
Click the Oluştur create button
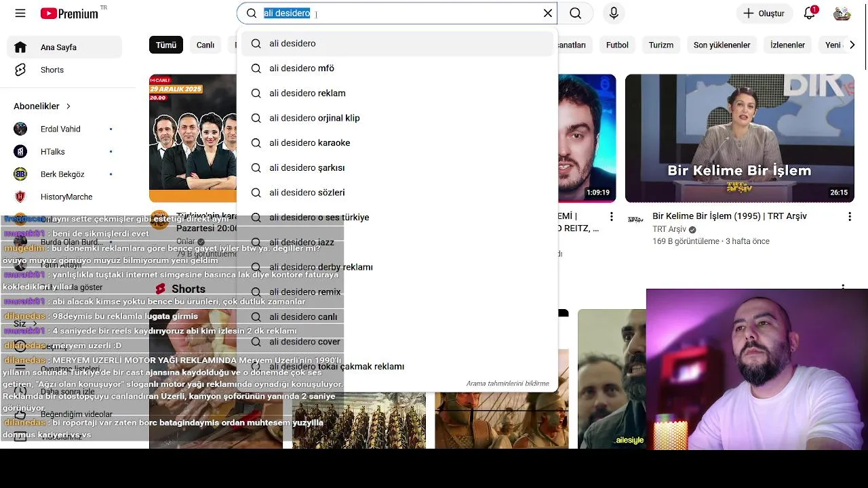764,14
